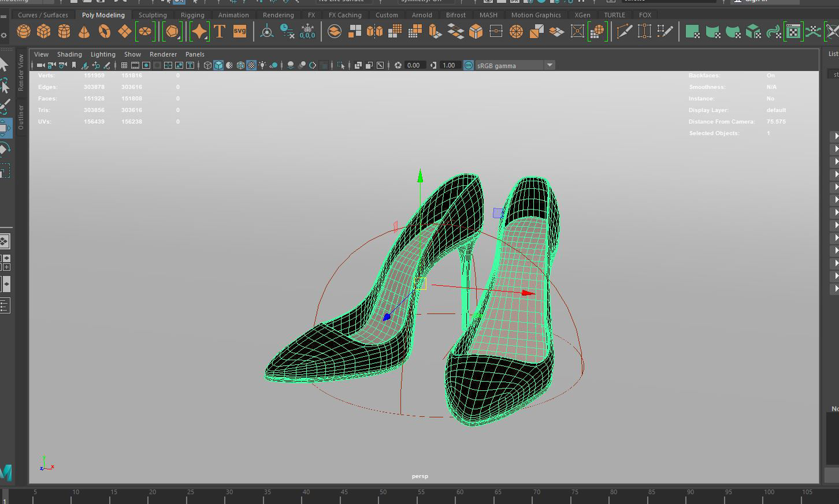The image size is (839, 504).
Task: Switch to the Rigging shelf tab
Action: (192, 15)
